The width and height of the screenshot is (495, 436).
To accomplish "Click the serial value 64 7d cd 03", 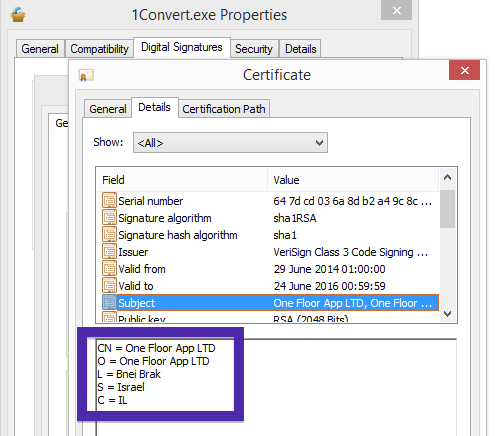I will tap(353, 201).
